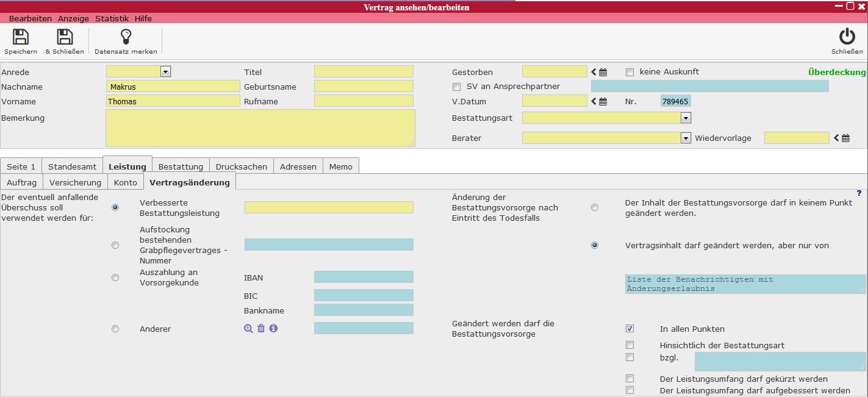Open the Anrede dropdown
Image resolution: width=868 pixels, height=397 pixels.
point(165,72)
